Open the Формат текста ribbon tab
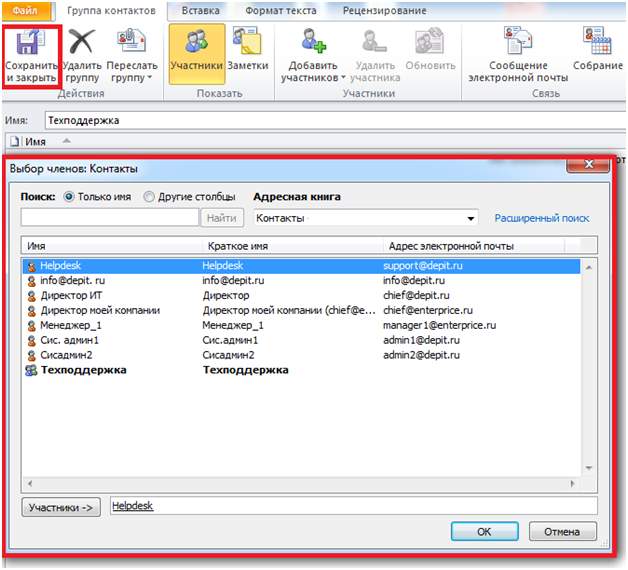 pyautogui.click(x=281, y=11)
